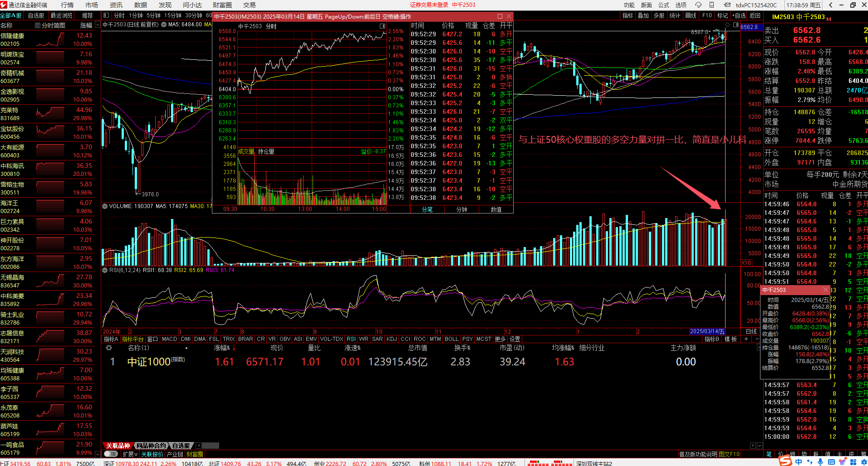Open the 问小达 menu item
This screenshot has height=466, width=868.
point(192,5)
